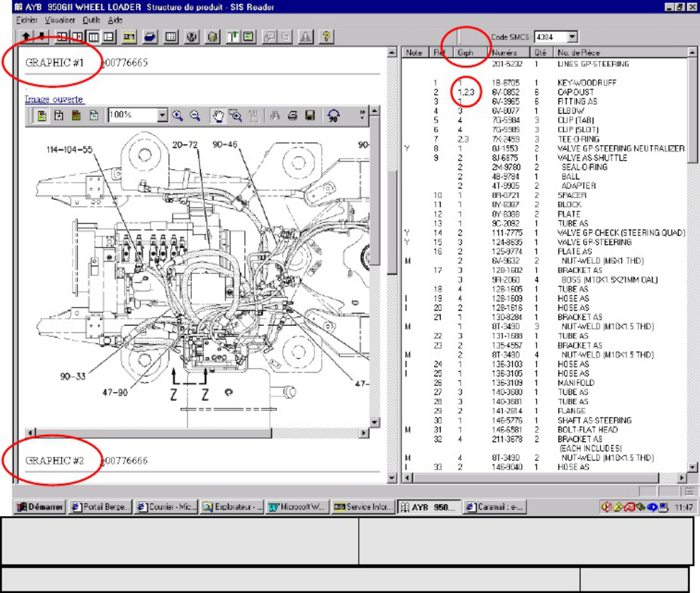Select the split-pane layout icon beside three-column
This screenshot has height=593, width=700.
108,37
